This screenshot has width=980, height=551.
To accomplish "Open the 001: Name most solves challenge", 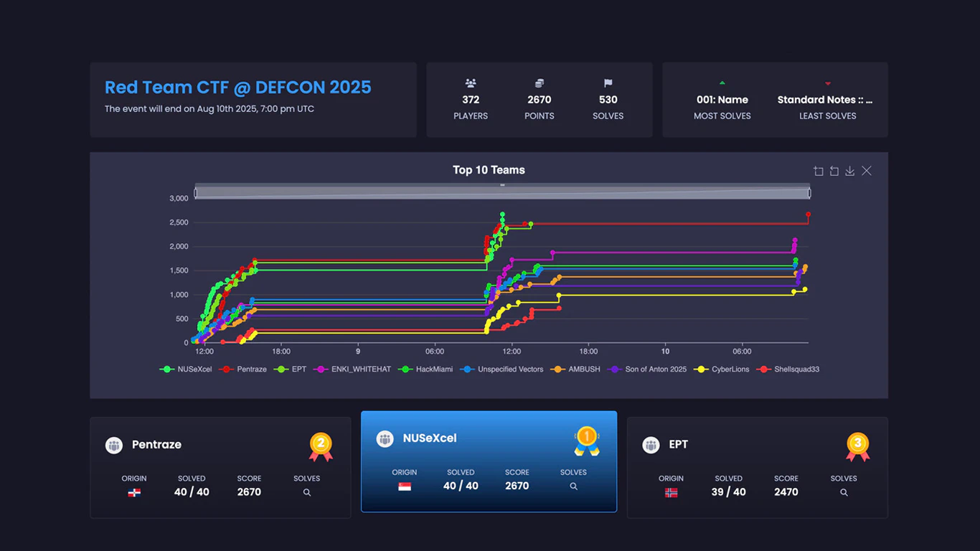I will pos(722,100).
